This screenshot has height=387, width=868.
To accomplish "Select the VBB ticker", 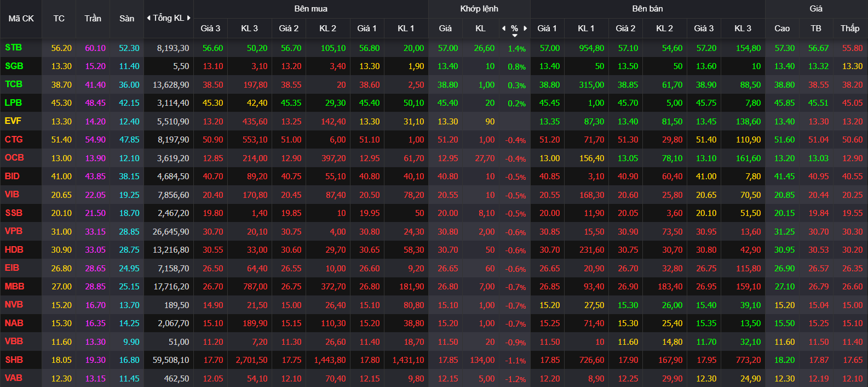I will pos(14,342).
